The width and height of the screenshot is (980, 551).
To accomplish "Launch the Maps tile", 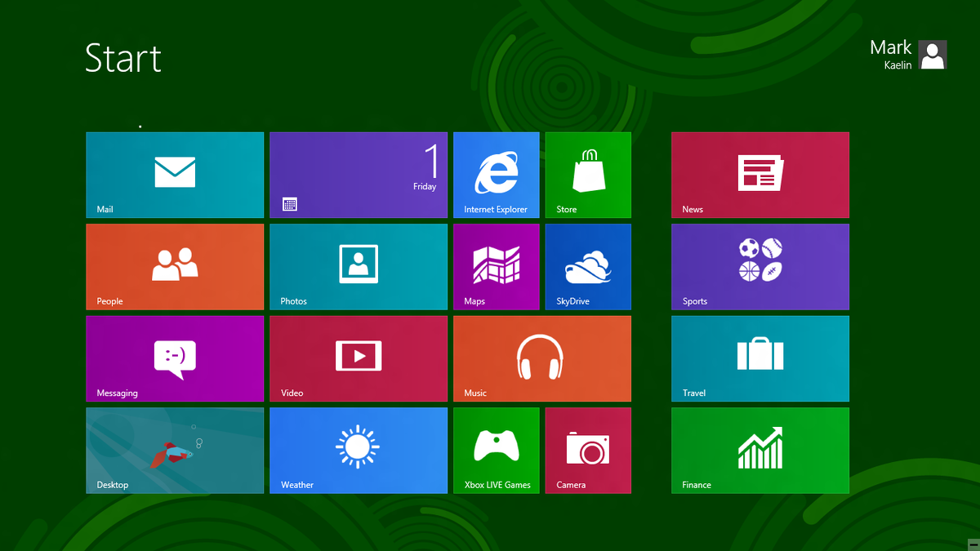I will tap(497, 267).
